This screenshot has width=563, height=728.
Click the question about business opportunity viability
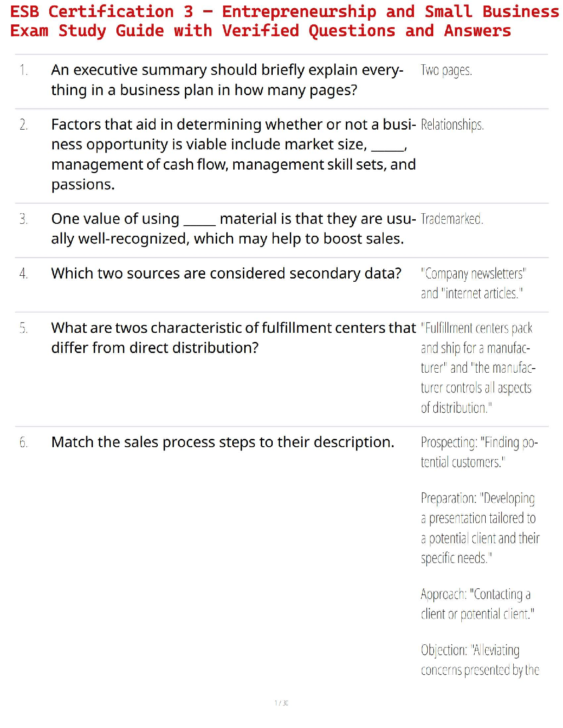[233, 154]
